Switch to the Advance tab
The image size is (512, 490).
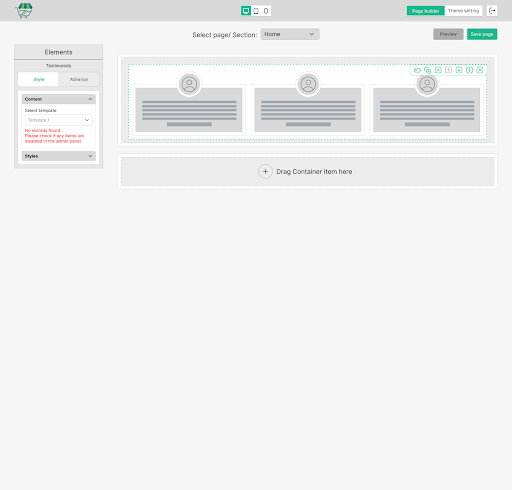[x=79, y=79]
